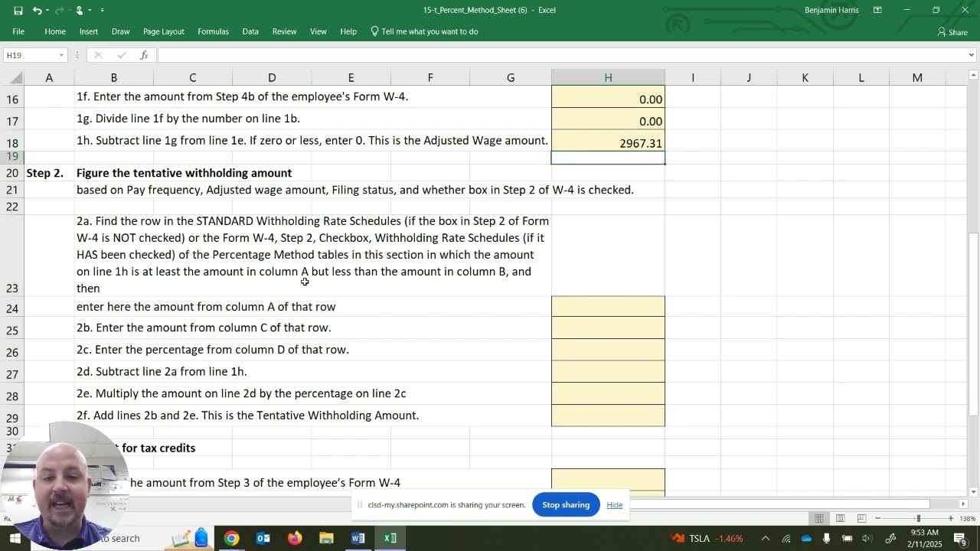Viewport: 980px width, 551px height.
Task: Click the zoom slider handle
Action: pyautogui.click(x=918, y=519)
